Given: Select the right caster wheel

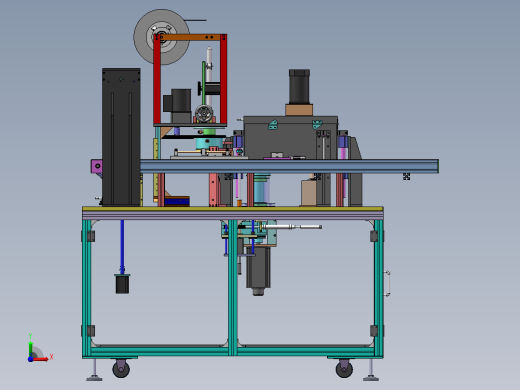Looking at the screenshot, I should 344,369.
